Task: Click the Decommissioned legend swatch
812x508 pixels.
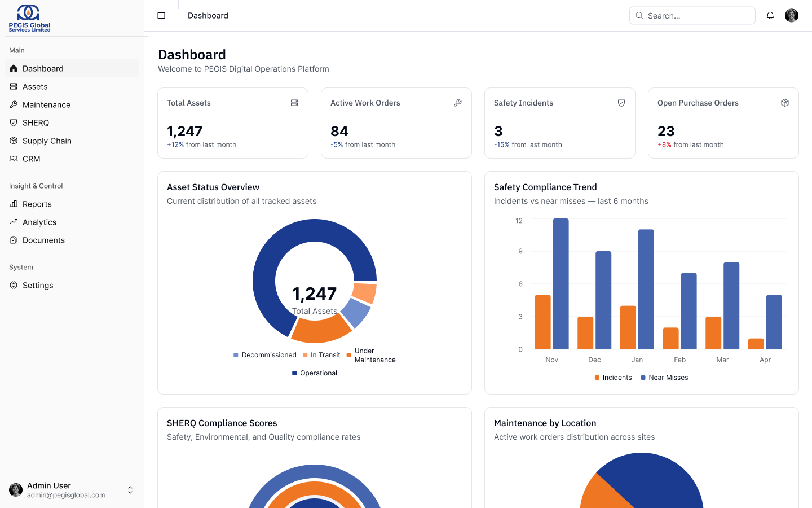Action: [236, 355]
